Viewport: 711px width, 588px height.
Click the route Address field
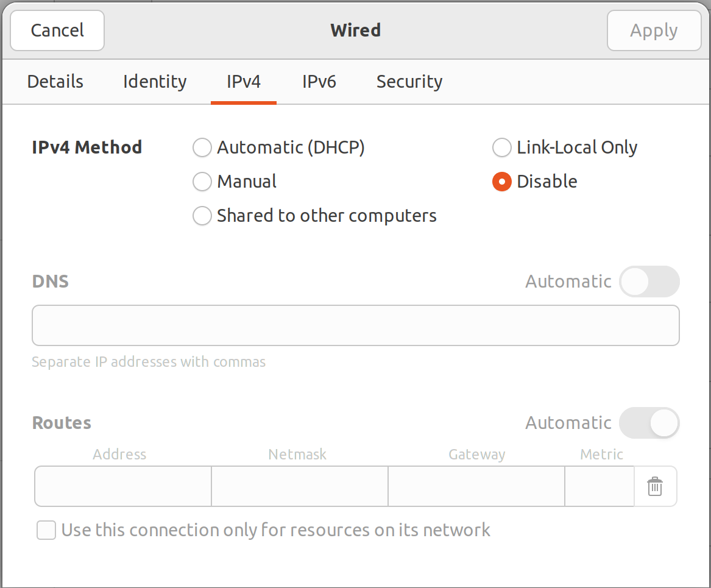click(x=123, y=486)
